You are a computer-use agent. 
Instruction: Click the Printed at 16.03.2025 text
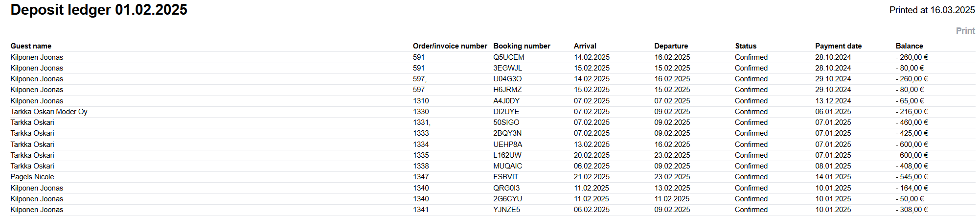pyautogui.click(x=932, y=10)
